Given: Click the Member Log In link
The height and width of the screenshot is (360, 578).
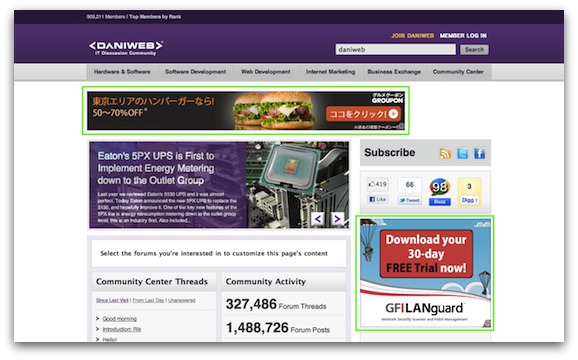Looking at the screenshot, I should click(463, 36).
